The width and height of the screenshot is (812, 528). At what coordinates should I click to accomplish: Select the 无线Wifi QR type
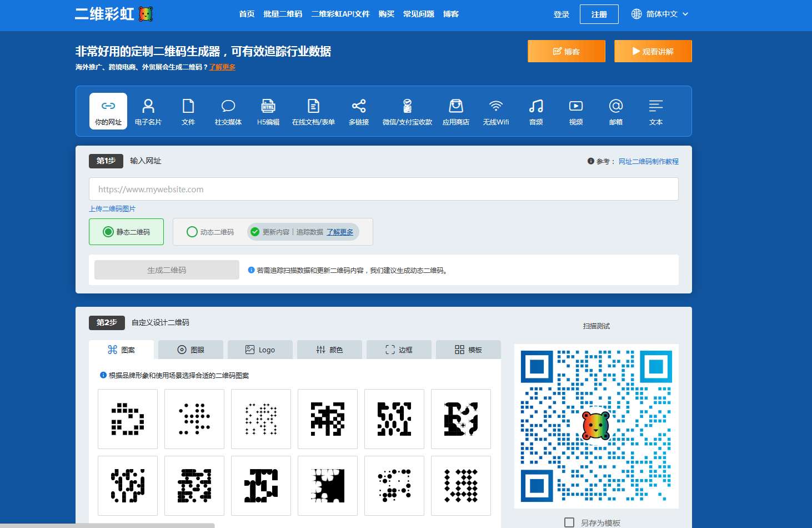coord(496,111)
